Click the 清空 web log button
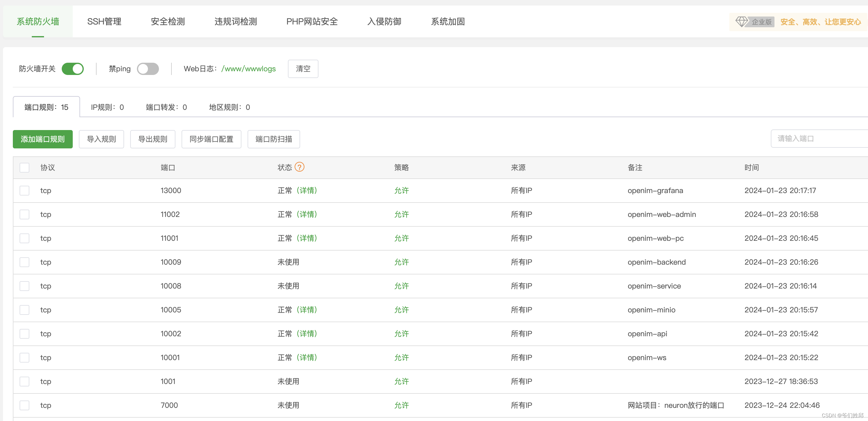868x421 pixels. pos(303,69)
